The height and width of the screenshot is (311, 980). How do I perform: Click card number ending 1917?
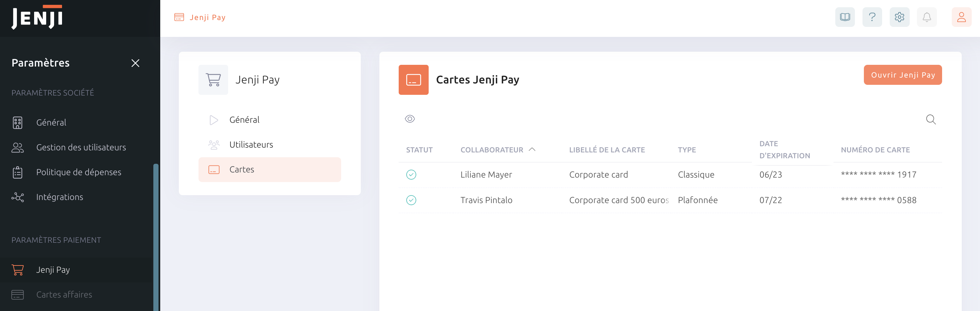coord(878,175)
